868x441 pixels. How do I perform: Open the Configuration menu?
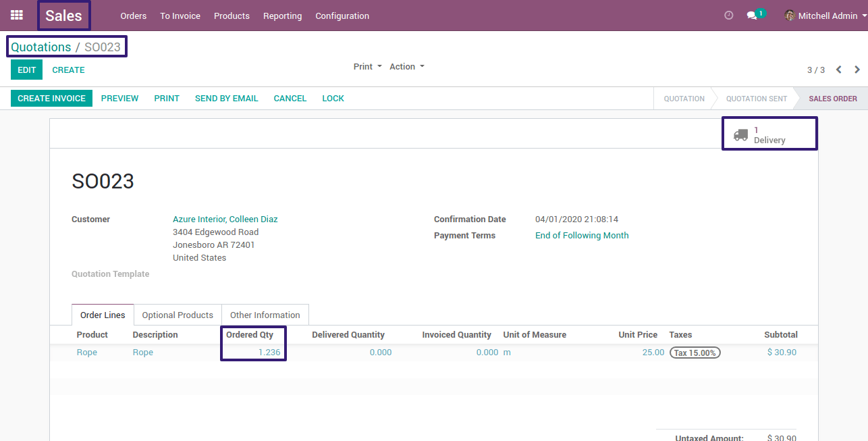coord(342,16)
